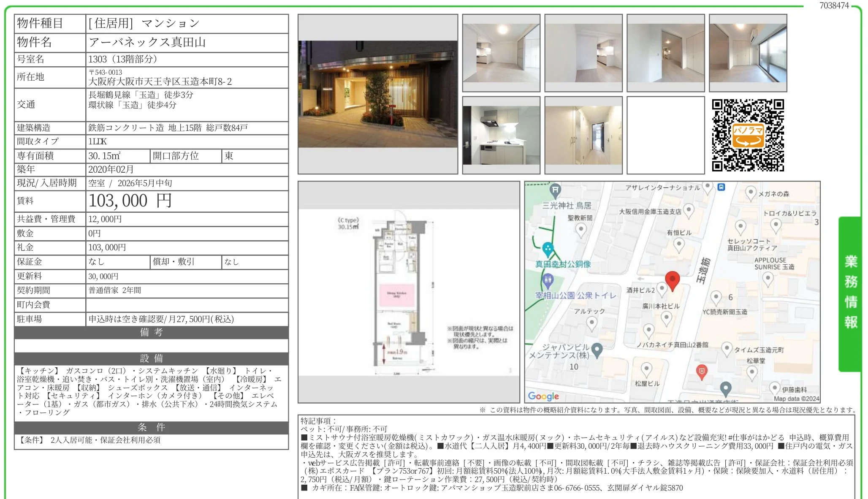This screenshot has width=868, height=499.
Task: Click the red property location pin on map
Action: (x=672, y=279)
